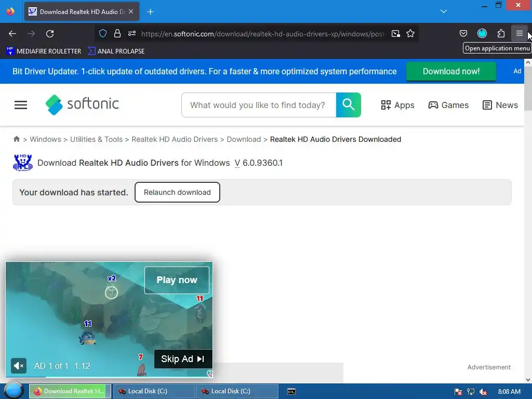Click Play now in video ad
This screenshot has height=399, width=532.
coord(177,280)
